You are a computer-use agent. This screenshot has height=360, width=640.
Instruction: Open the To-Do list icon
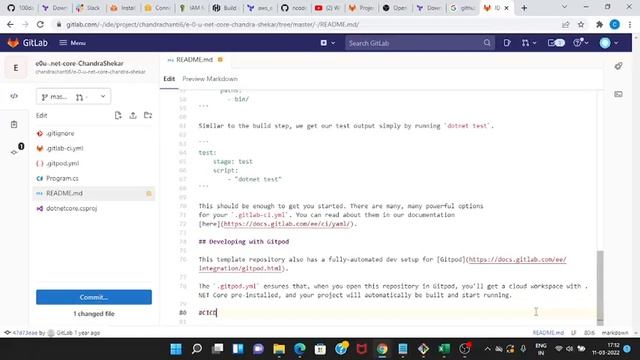tap(556, 43)
